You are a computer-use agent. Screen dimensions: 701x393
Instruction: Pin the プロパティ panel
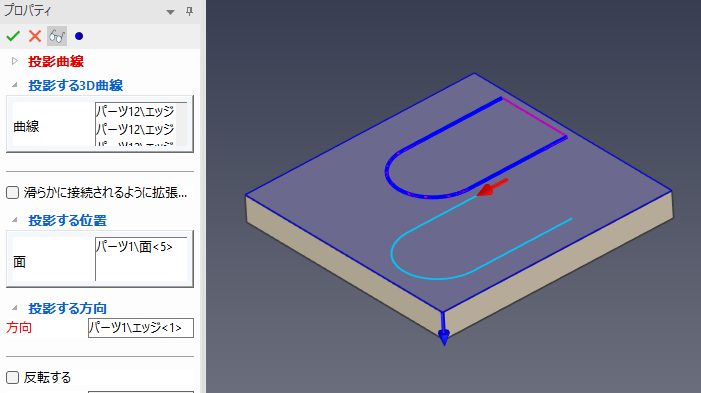tap(190, 11)
